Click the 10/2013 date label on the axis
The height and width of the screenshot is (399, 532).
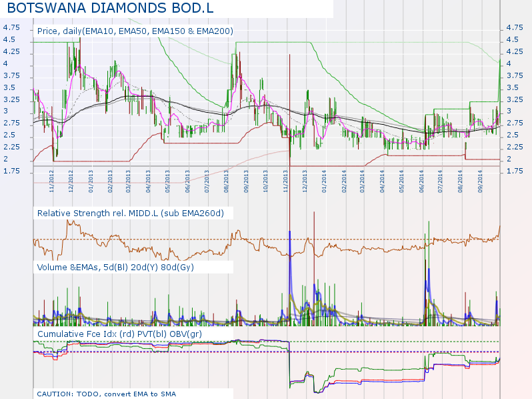pos(265,181)
